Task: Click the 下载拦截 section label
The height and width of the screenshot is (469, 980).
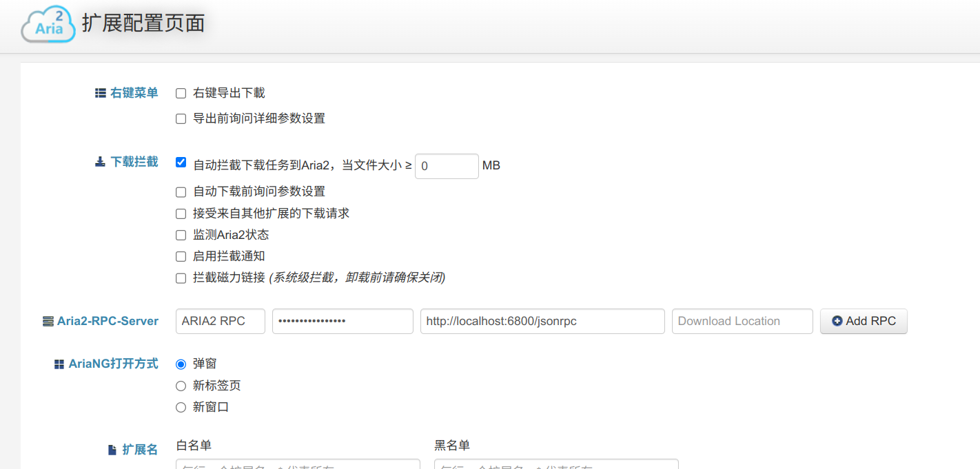Action: [x=134, y=162]
